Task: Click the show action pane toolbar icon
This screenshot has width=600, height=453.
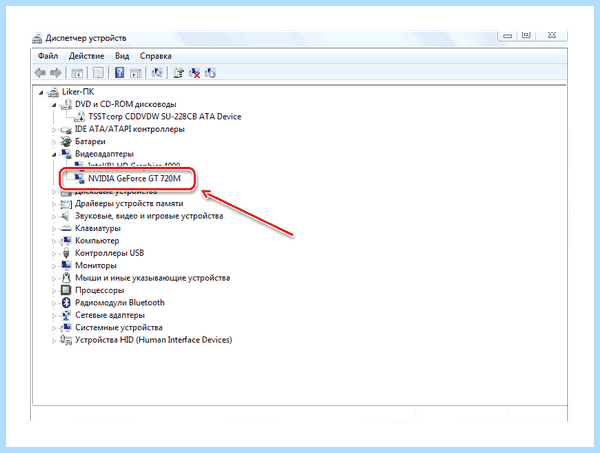Action: pyautogui.click(x=136, y=73)
